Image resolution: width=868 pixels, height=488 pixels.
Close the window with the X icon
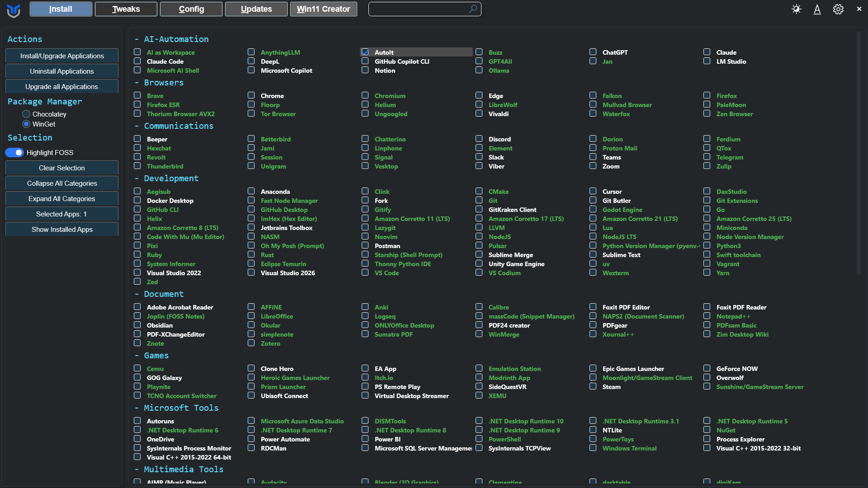(x=859, y=9)
